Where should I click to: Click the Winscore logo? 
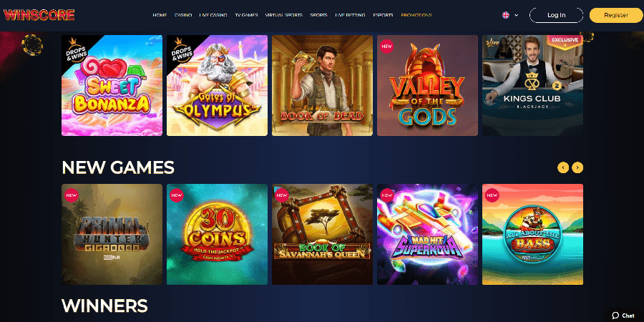39,15
